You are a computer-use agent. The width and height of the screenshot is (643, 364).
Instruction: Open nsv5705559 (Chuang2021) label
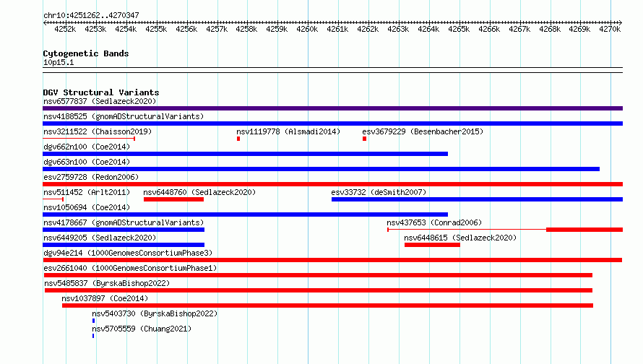[x=142, y=329]
